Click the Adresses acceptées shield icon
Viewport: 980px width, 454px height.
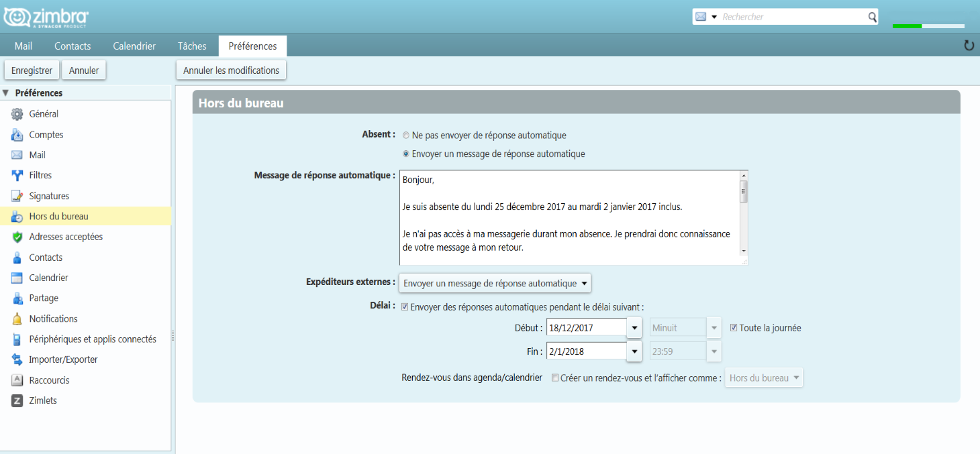click(x=17, y=237)
